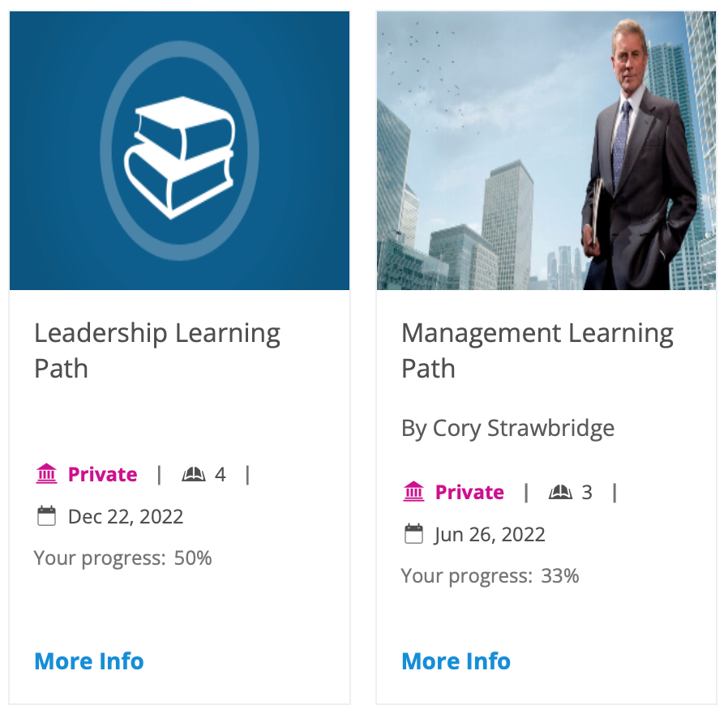This screenshot has width=728, height=705.
Task: Click the reader count icon showing 3 enrollments
Action: click(x=560, y=492)
